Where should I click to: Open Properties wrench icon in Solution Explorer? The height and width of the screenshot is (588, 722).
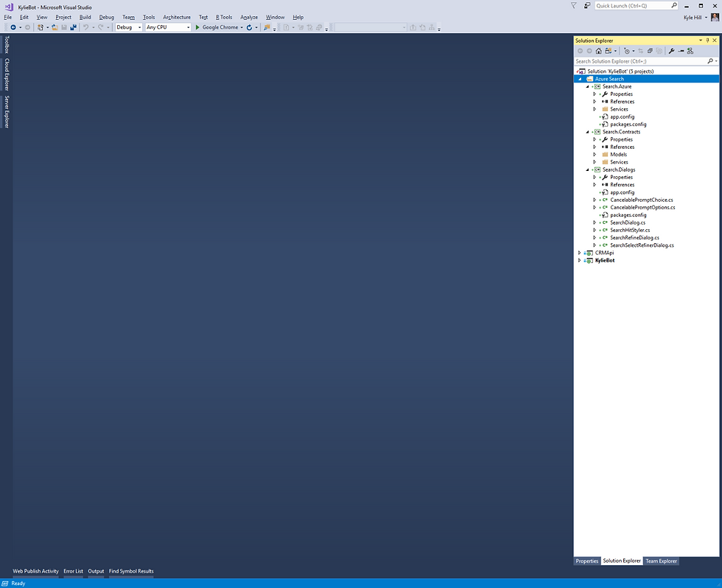(x=671, y=51)
